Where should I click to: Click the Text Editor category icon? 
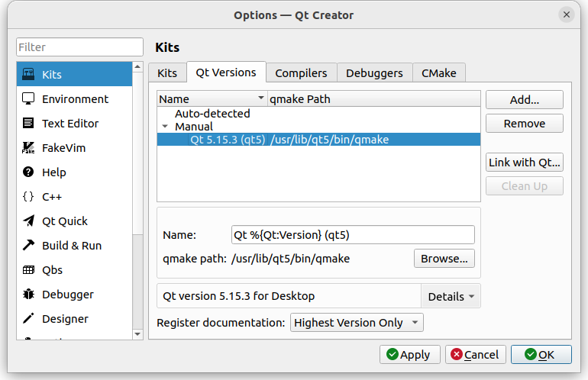(28, 123)
